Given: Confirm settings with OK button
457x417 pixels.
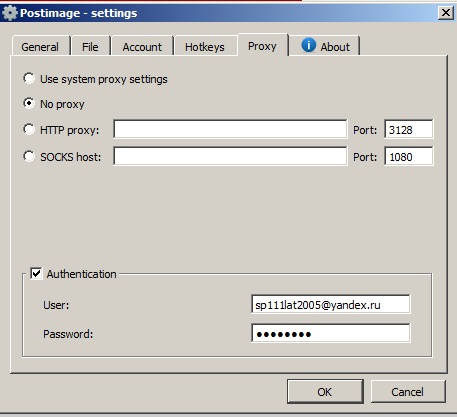Looking at the screenshot, I should pos(325,391).
